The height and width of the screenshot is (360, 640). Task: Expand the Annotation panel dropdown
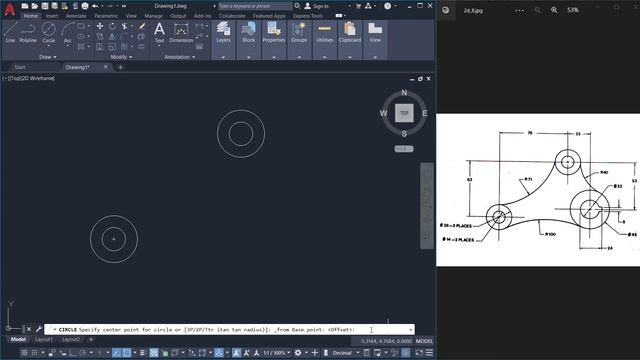tap(180, 57)
